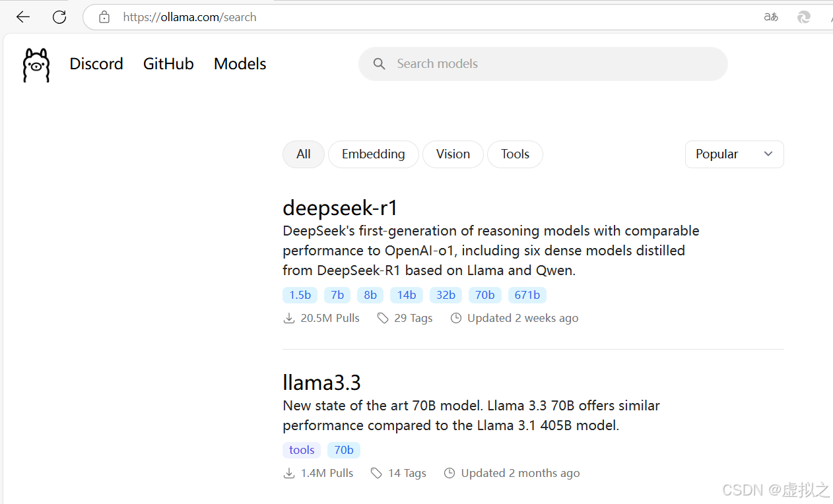Filter models by Vision
Screen dimensions: 833x504
453,154
